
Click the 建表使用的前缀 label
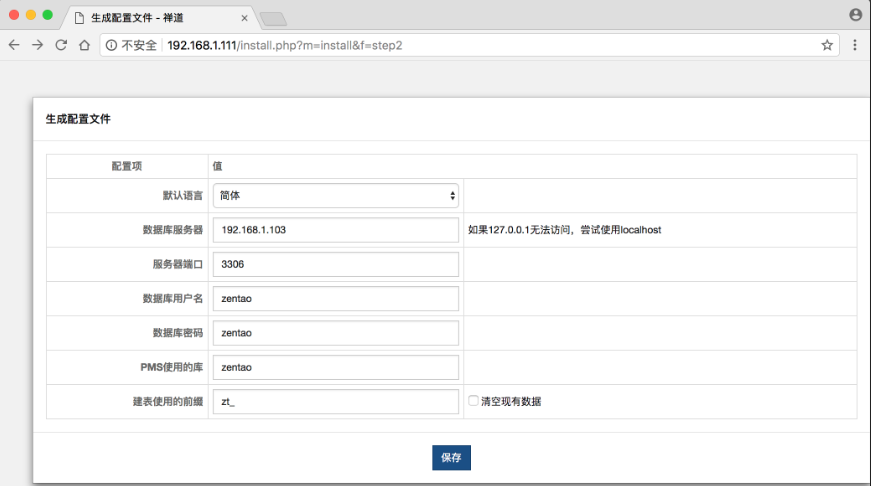[x=168, y=402]
